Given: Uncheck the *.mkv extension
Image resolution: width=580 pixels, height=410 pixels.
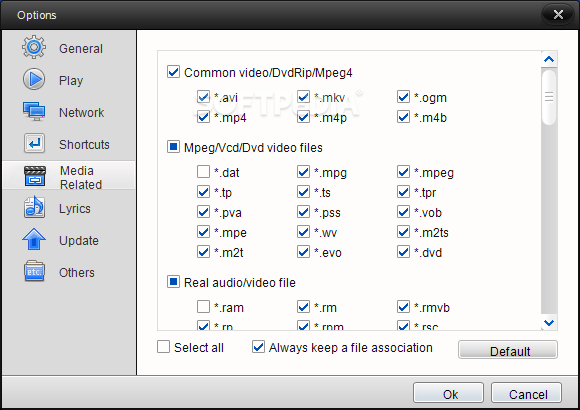Looking at the screenshot, I should [303, 97].
